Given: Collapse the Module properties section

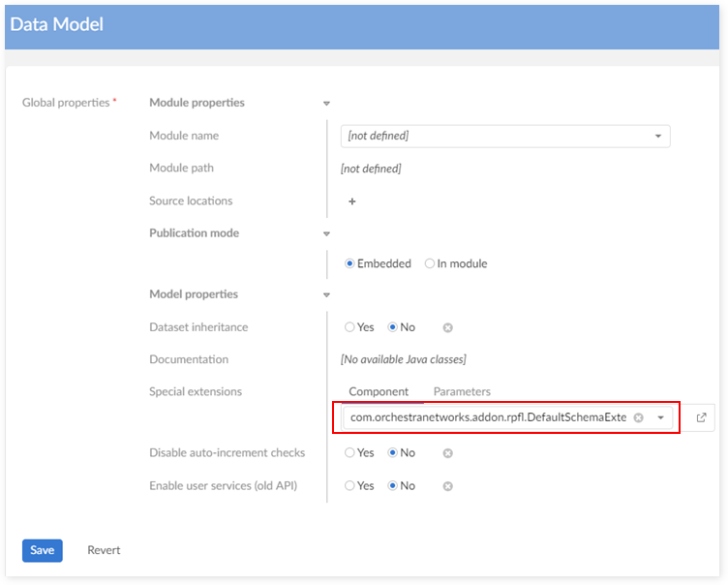Looking at the screenshot, I should pyautogui.click(x=326, y=103).
